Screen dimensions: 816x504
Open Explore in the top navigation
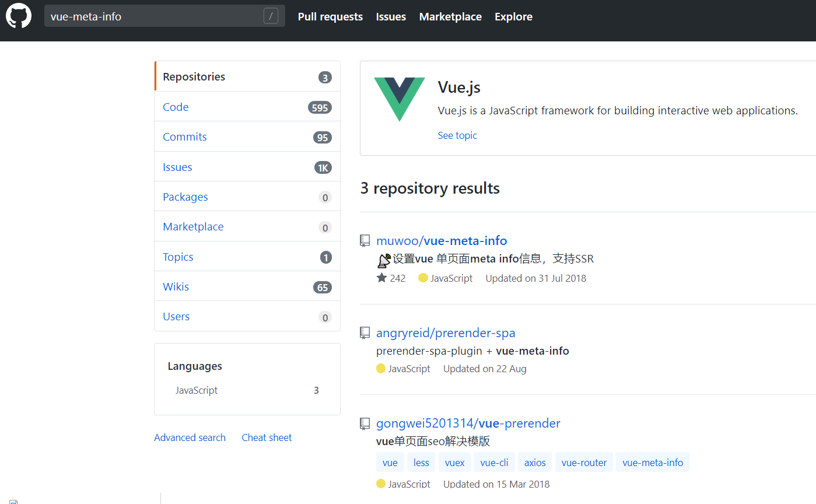point(513,17)
